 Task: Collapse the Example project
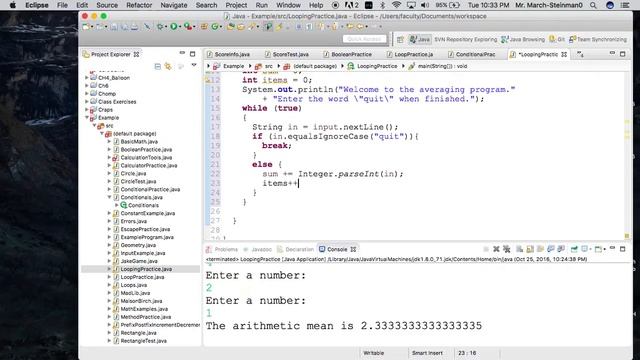click(87, 118)
